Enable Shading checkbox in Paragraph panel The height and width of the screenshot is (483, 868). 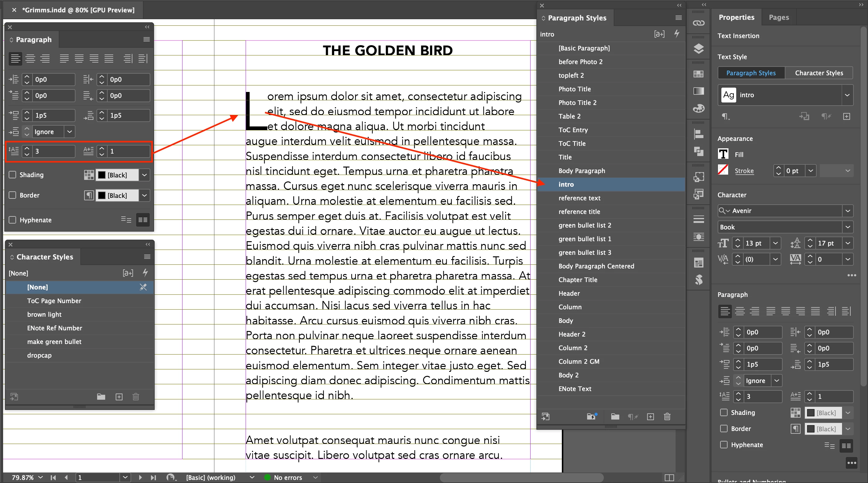(x=12, y=175)
